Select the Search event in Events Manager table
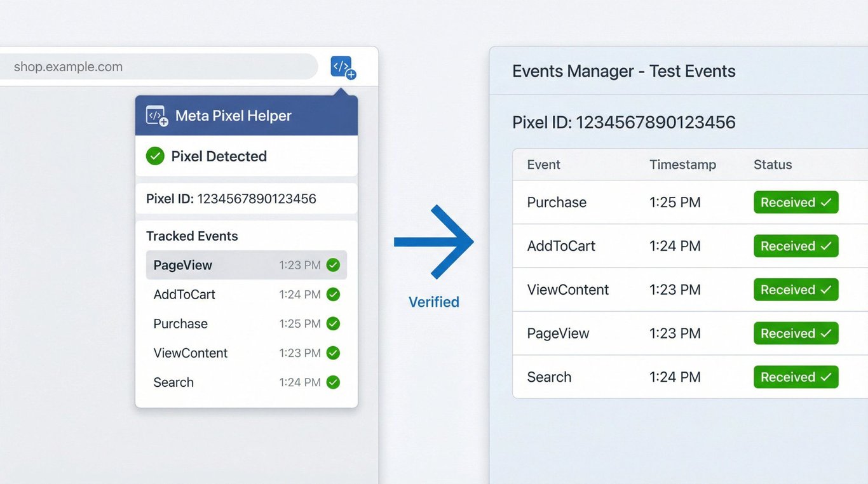The height and width of the screenshot is (484, 868). click(550, 377)
